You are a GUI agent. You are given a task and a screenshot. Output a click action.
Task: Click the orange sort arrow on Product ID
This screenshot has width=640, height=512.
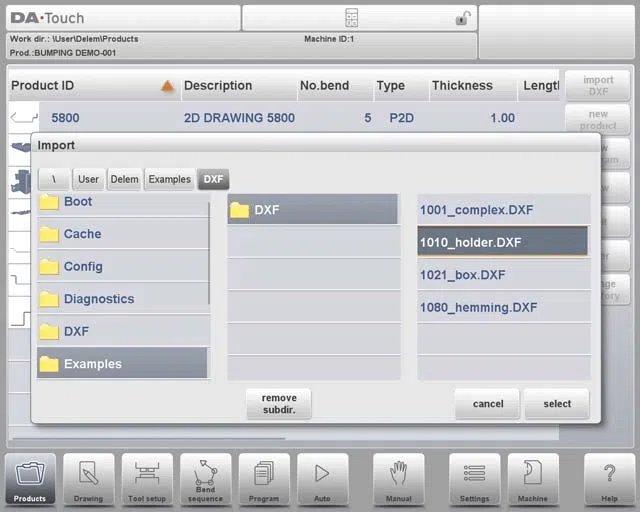click(x=167, y=86)
